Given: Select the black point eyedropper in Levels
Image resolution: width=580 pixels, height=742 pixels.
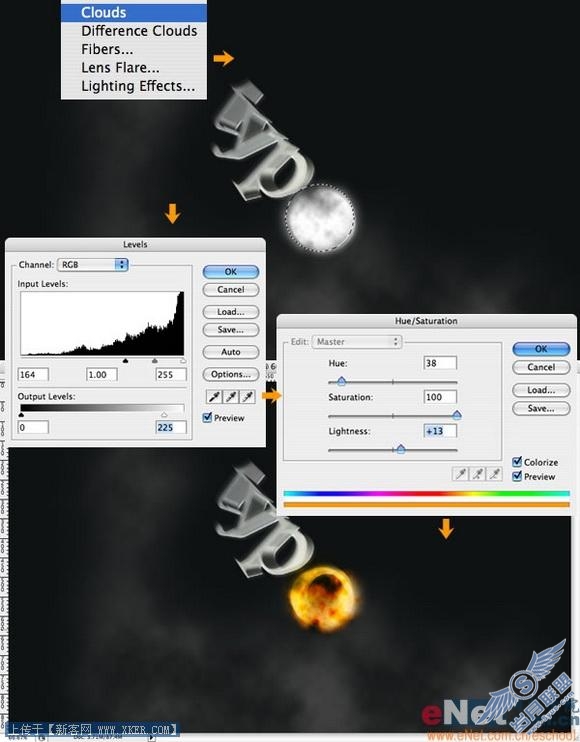Looking at the screenshot, I should tap(214, 397).
